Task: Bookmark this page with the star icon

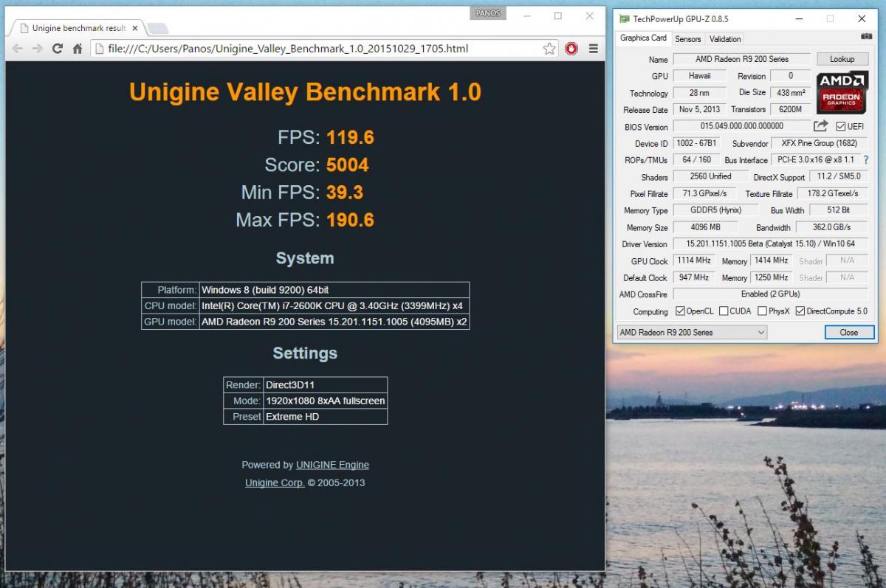Action: pyautogui.click(x=549, y=49)
